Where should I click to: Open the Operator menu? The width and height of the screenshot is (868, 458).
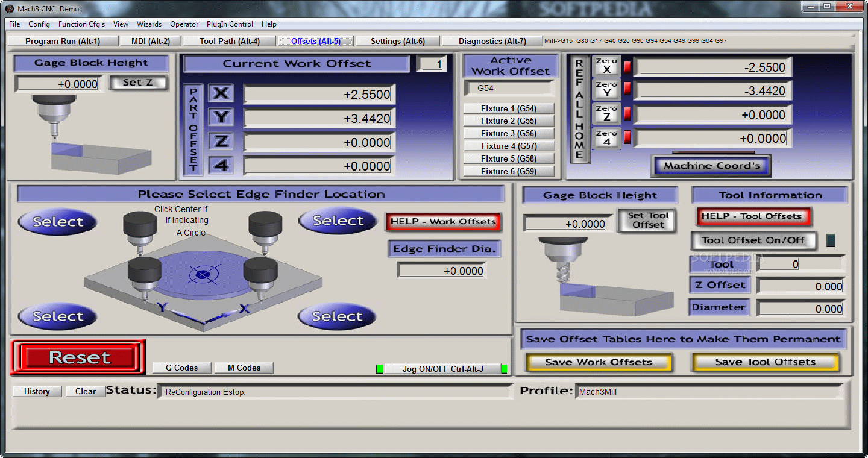click(184, 24)
